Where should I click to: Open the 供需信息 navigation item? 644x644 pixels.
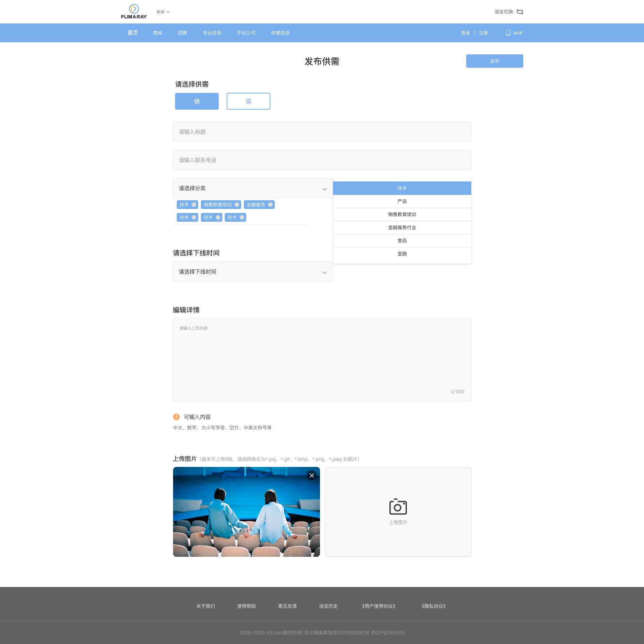pos(280,33)
